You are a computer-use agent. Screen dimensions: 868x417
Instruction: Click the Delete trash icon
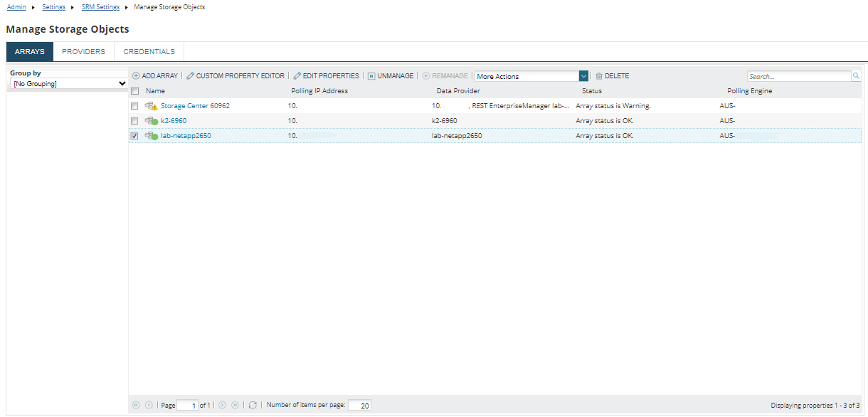(599, 75)
